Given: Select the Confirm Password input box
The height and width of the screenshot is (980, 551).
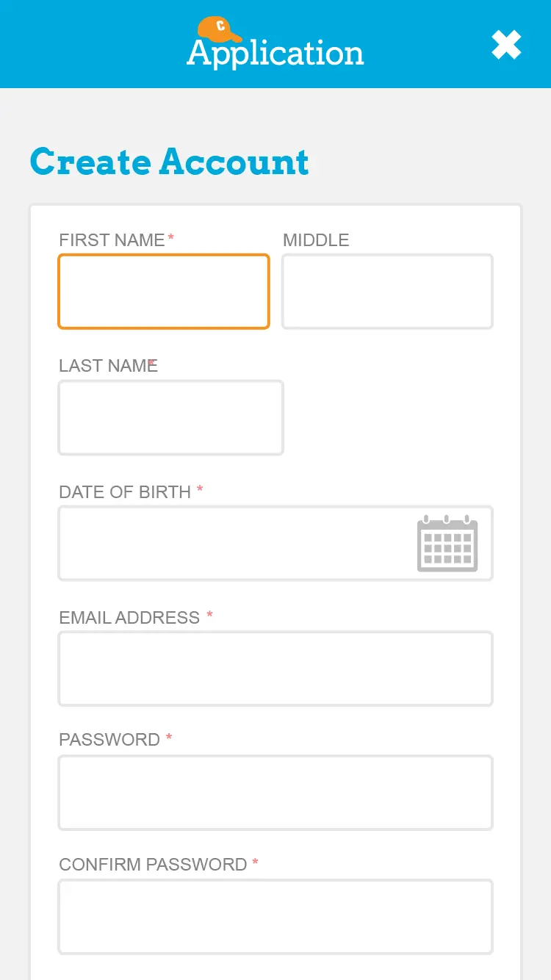Looking at the screenshot, I should (x=275, y=917).
